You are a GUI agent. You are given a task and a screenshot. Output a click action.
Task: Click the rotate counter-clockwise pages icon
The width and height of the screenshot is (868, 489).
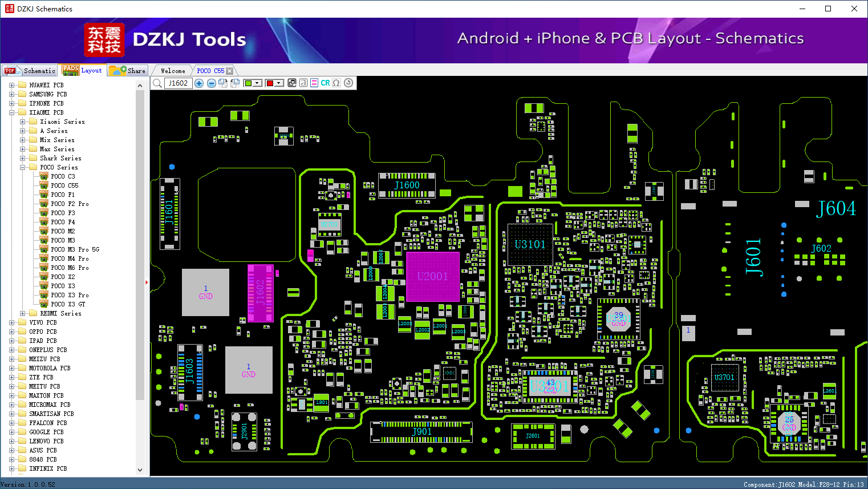click(x=235, y=83)
